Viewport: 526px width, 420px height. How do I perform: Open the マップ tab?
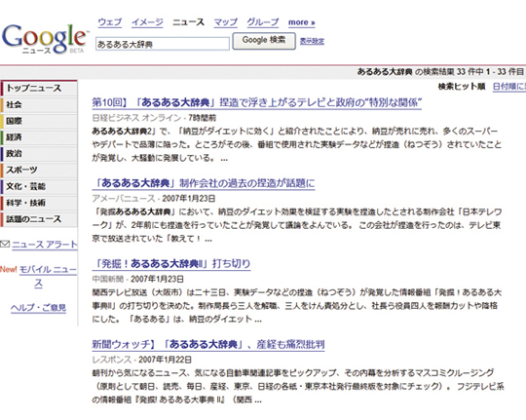point(225,22)
